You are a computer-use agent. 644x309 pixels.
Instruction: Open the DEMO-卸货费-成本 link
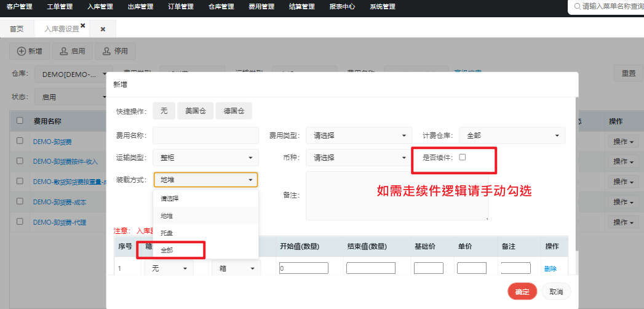coord(60,202)
